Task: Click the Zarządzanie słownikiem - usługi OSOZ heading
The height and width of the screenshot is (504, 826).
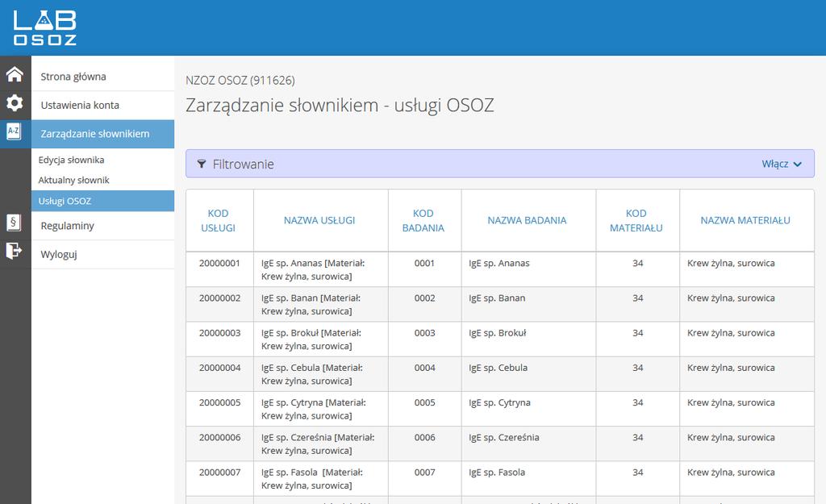Action: tap(340, 106)
